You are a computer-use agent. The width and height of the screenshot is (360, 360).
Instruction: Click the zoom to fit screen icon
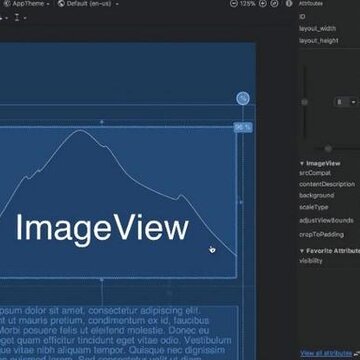click(x=274, y=4)
